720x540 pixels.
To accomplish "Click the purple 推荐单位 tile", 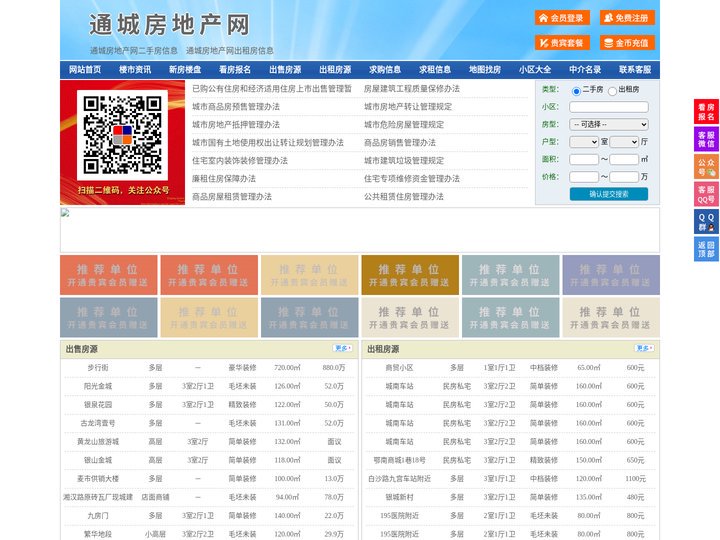I will click(611, 275).
